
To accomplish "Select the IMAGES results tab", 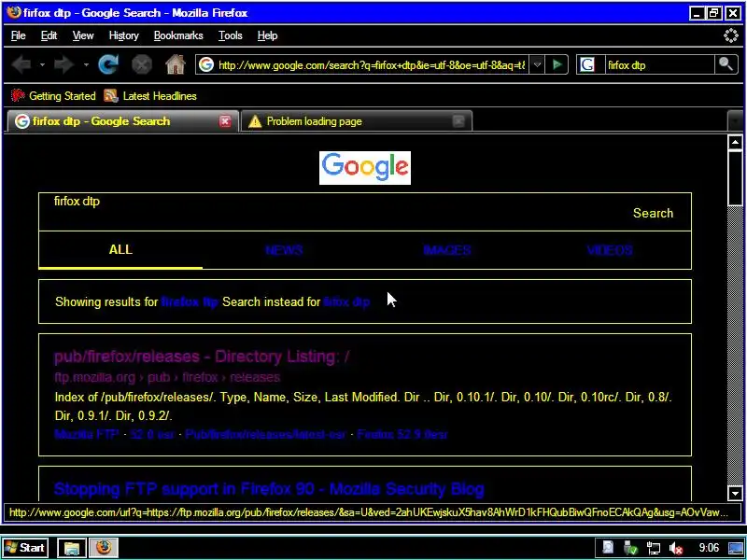I will pyautogui.click(x=447, y=250).
